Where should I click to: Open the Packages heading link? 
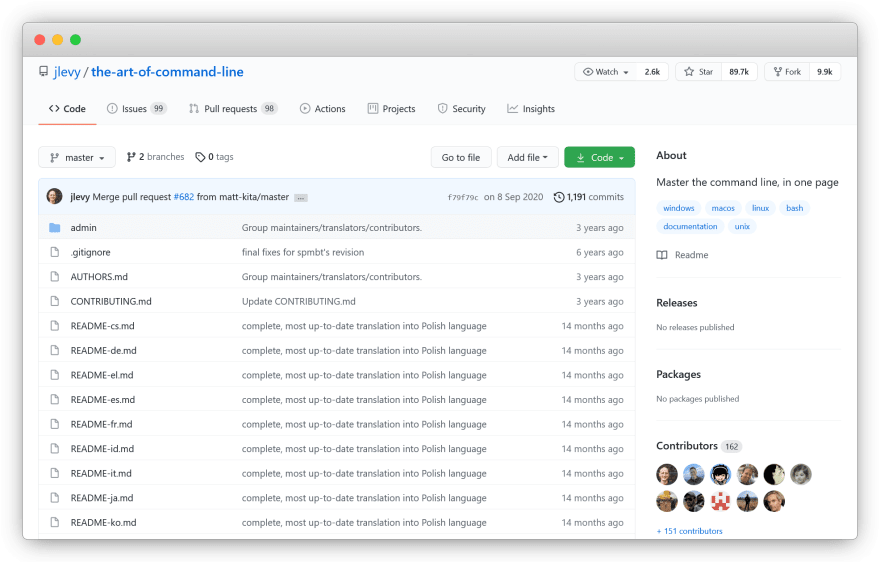pos(679,374)
